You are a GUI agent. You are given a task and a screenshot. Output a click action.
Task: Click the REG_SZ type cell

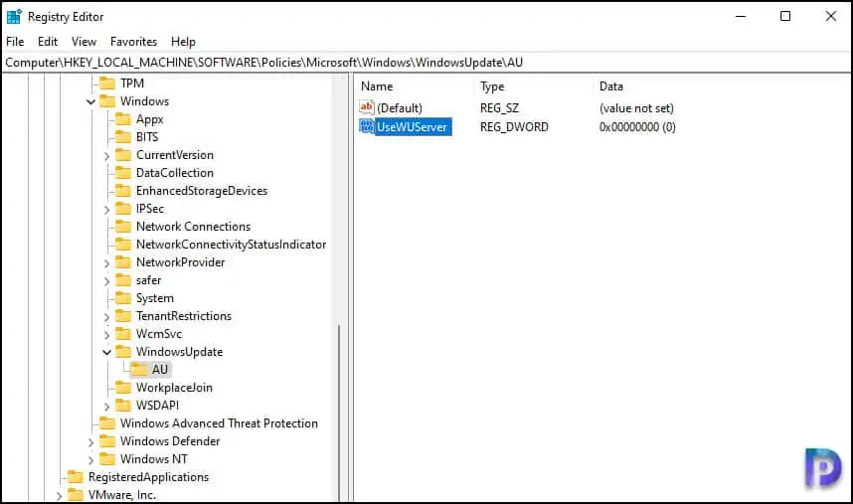coord(499,108)
